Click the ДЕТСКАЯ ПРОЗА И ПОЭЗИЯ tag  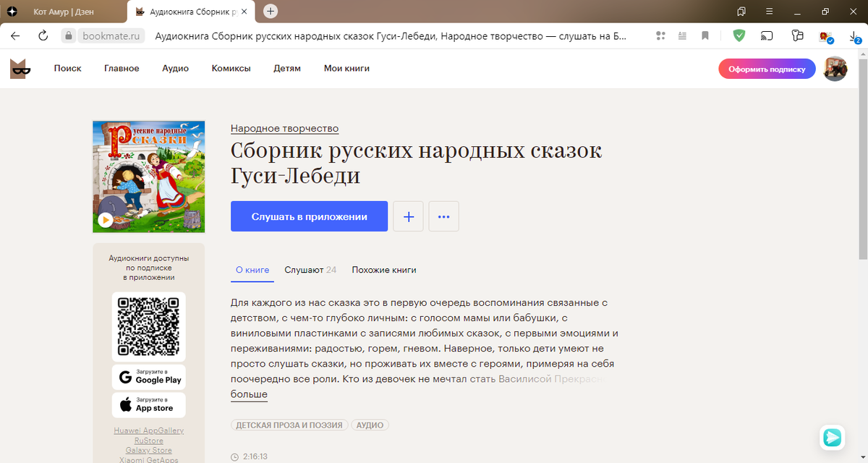pyautogui.click(x=289, y=425)
